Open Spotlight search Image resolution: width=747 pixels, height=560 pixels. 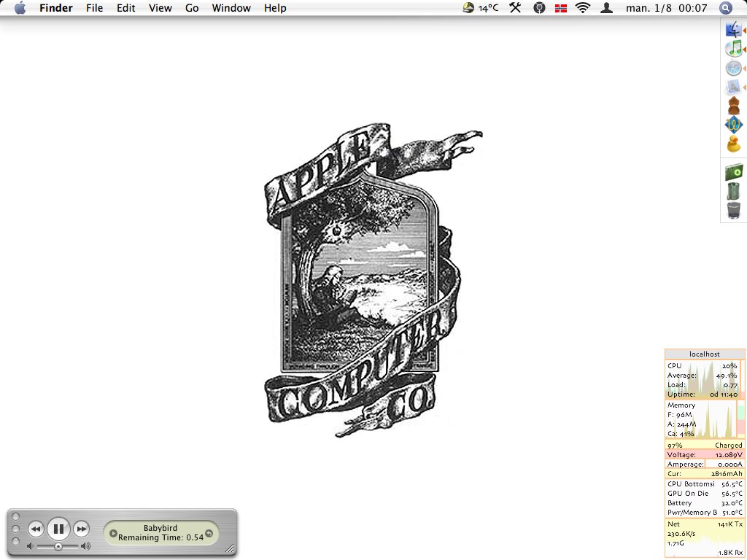725,7
